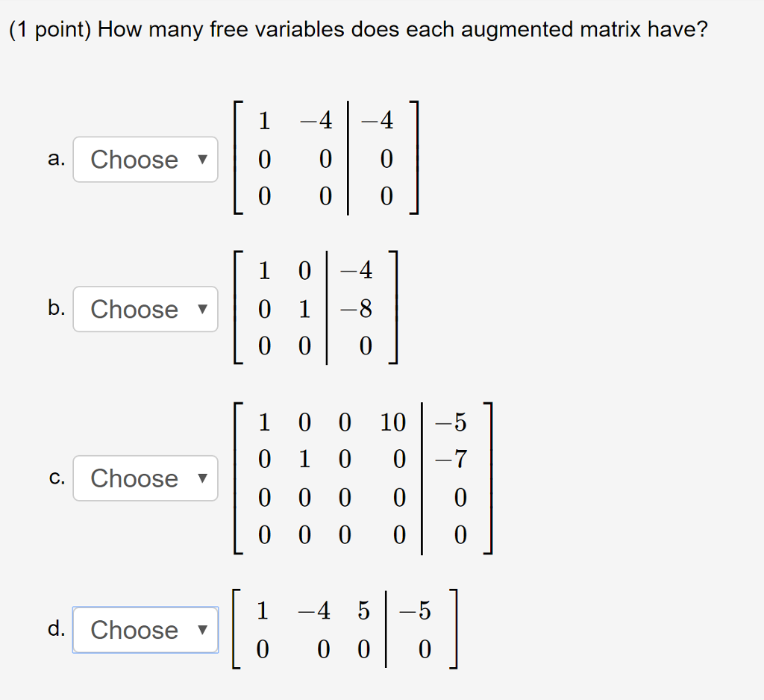Click the 10 entry in matrix c

tap(392, 422)
